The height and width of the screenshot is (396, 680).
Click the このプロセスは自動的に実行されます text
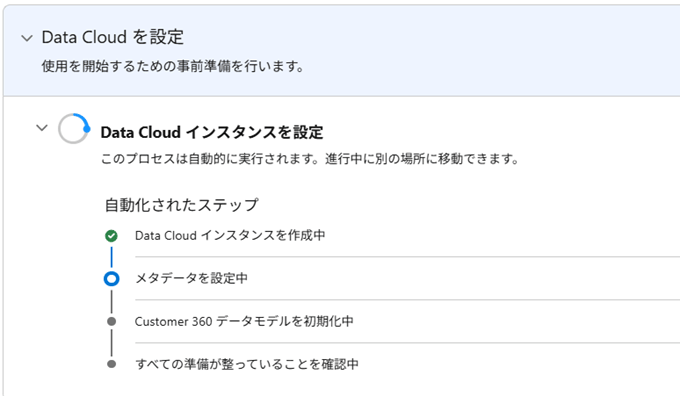(310, 159)
